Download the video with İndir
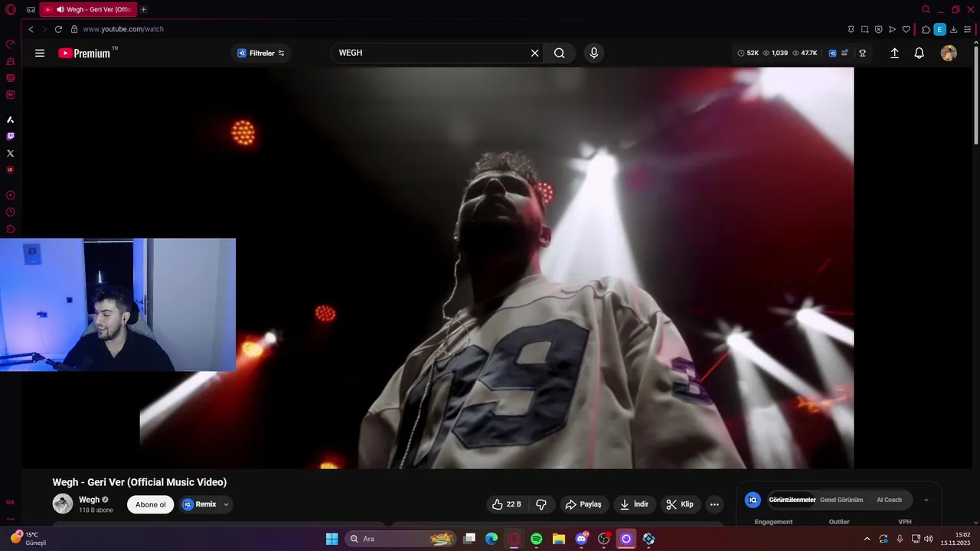Viewport: 980px width, 551px height. (x=634, y=504)
